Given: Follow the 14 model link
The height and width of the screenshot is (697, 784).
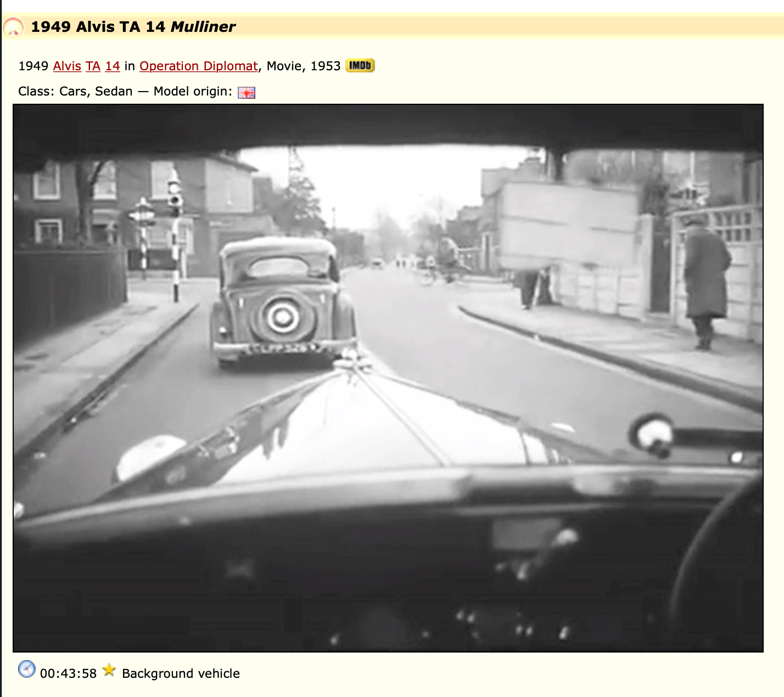Looking at the screenshot, I should pos(113,66).
